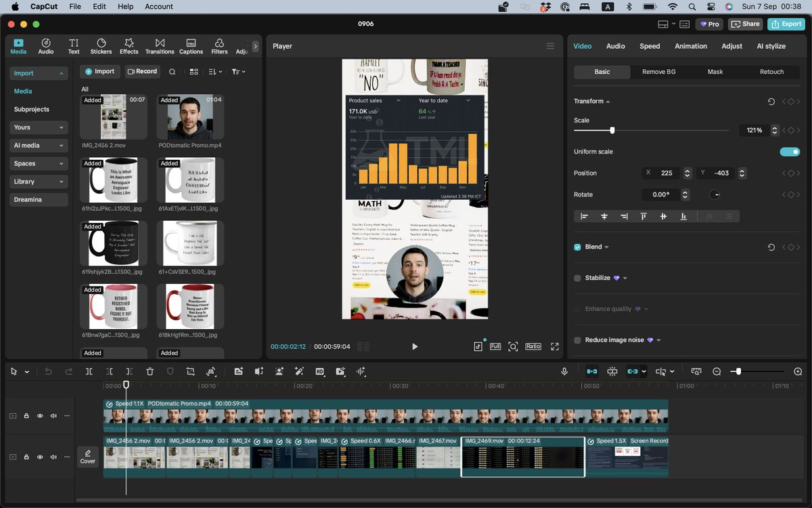
Task: Expand the Blend section arrow
Action: tap(606, 247)
